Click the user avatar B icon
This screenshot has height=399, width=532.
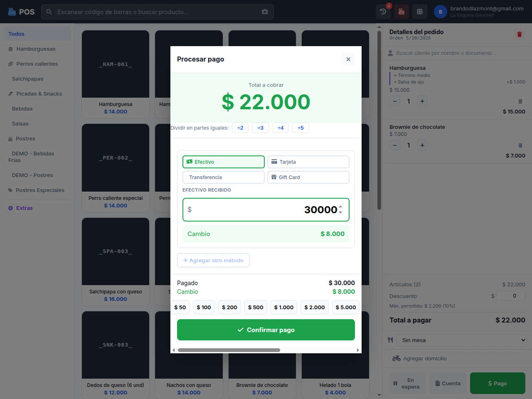point(441,12)
